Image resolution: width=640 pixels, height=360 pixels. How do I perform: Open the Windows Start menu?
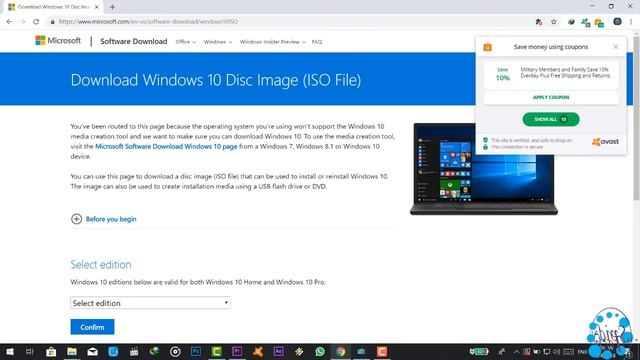pos(10,351)
